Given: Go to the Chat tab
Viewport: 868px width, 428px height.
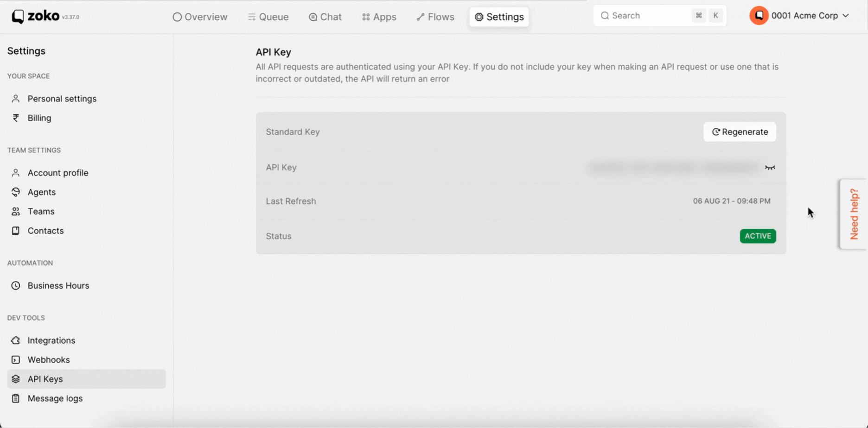Looking at the screenshot, I should (325, 17).
